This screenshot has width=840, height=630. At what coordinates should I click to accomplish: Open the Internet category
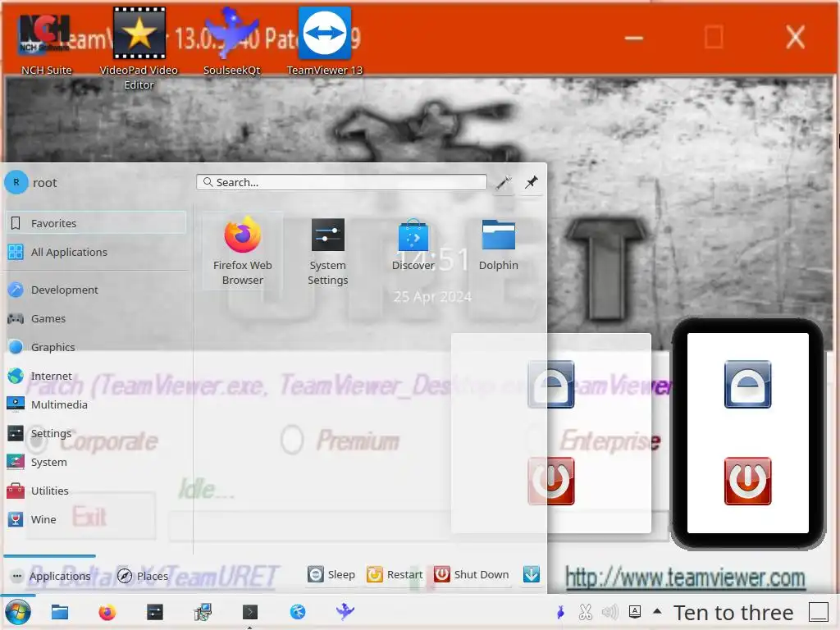[x=95, y=376]
